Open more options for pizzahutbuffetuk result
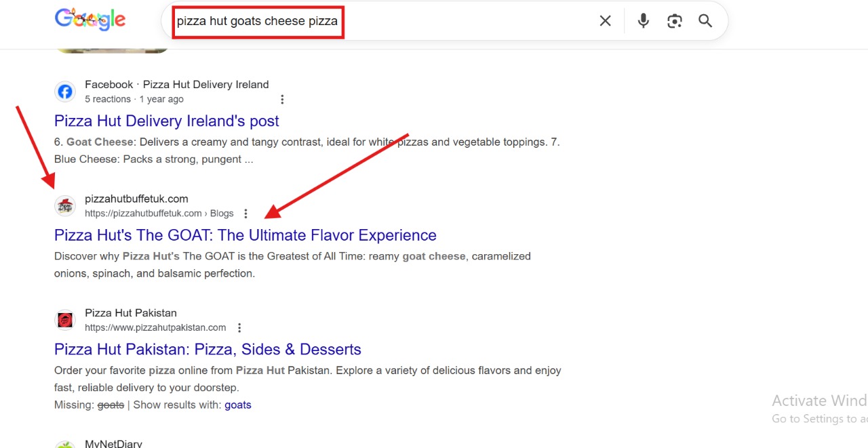Viewport: 868px width, 448px height. (x=245, y=213)
